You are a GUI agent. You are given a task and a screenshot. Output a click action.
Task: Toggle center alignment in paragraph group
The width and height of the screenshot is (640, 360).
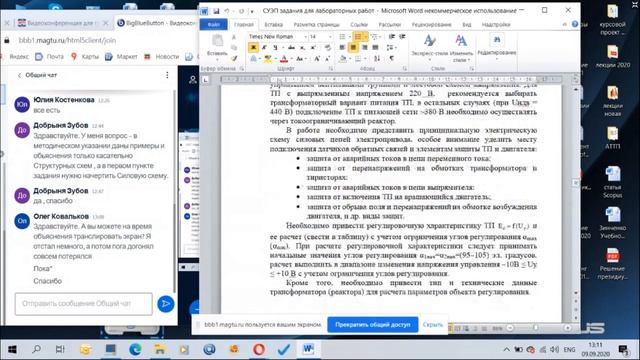(x=353, y=47)
